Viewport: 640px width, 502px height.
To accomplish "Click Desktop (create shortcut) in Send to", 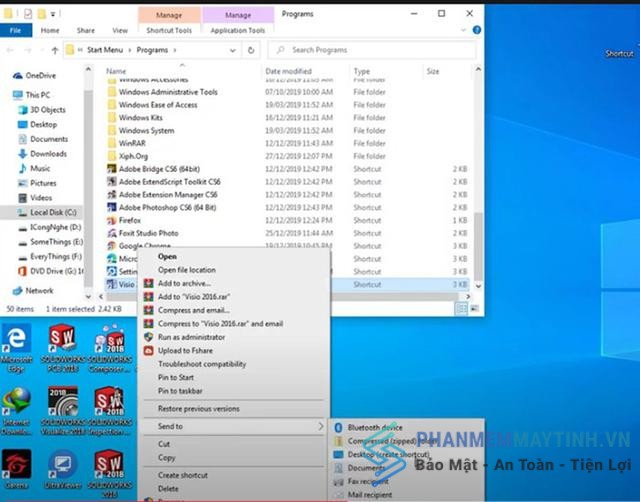I will [388, 454].
